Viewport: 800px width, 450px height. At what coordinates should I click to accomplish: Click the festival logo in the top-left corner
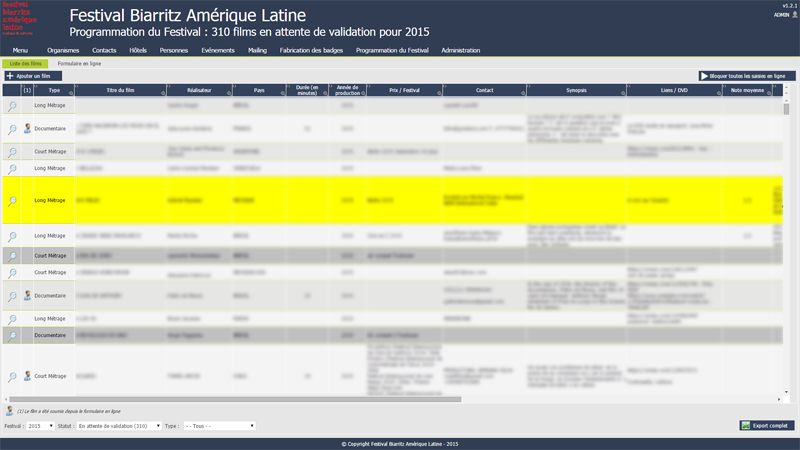click(x=19, y=18)
